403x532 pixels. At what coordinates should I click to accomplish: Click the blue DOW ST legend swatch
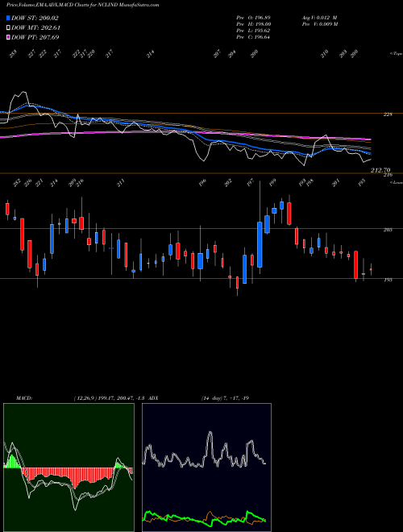coord(8,18)
